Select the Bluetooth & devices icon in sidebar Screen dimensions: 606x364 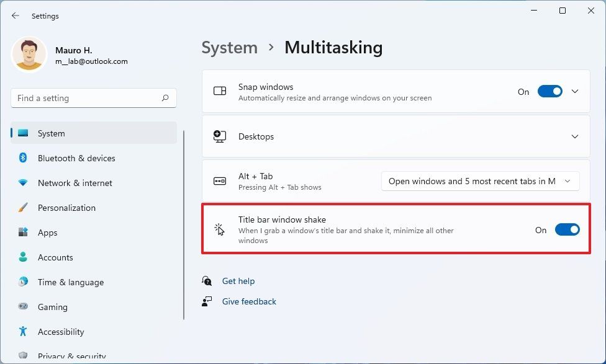[x=23, y=158]
